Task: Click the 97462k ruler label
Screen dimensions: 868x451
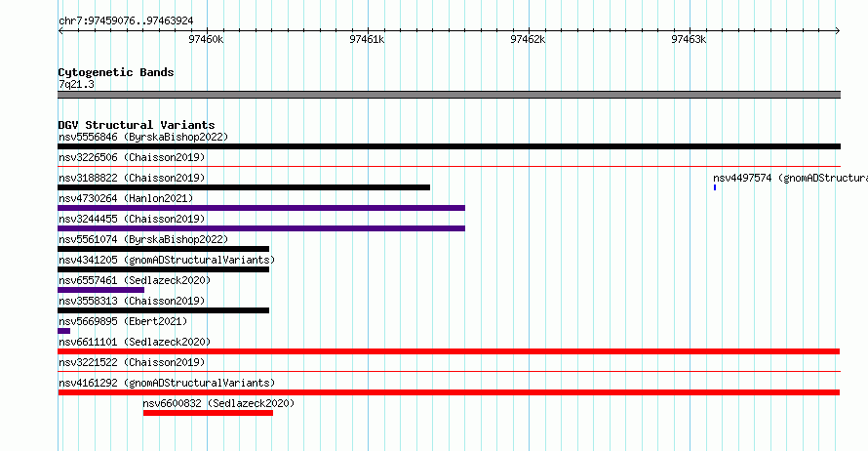Action: coord(528,39)
